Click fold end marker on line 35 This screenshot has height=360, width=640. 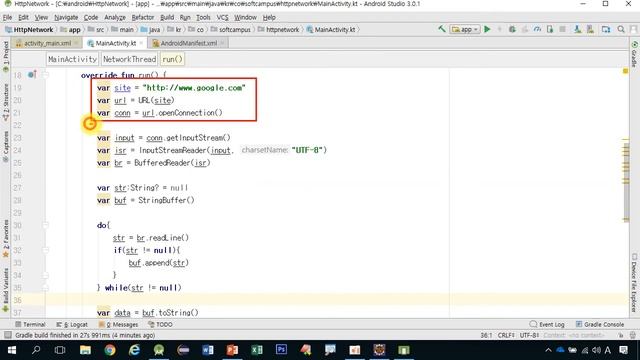tap(46, 288)
